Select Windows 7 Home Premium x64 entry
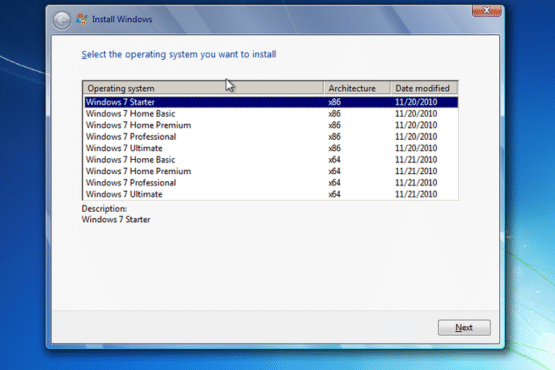The height and width of the screenshot is (370, 555). click(271, 171)
